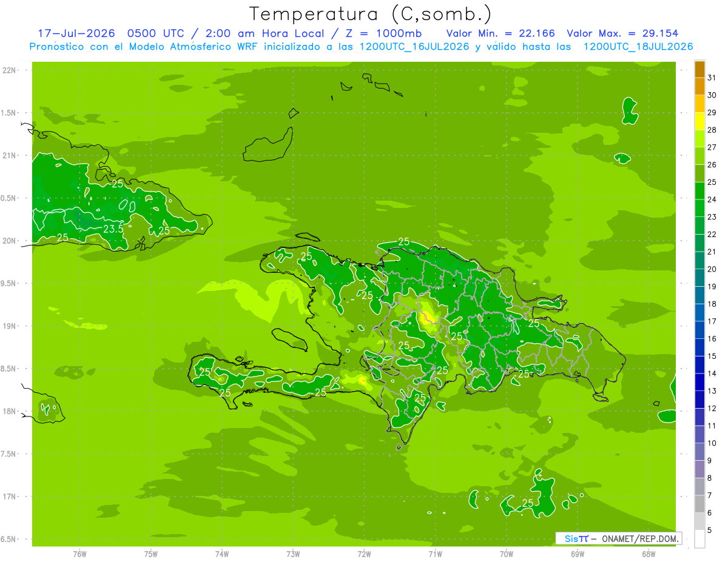Click the "75W" longitude axis label
Viewport: 728px width, 562px height.
pos(151,554)
